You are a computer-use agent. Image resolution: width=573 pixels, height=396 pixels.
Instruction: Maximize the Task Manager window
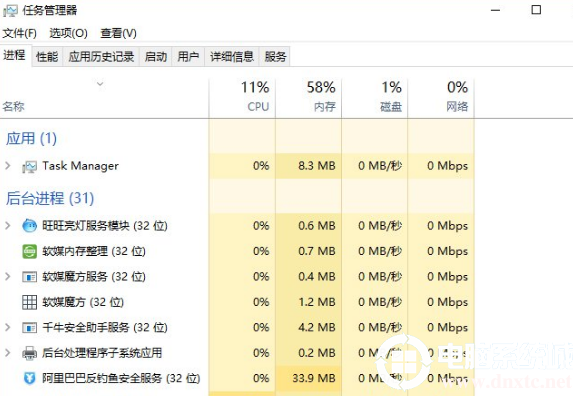[536, 10]
